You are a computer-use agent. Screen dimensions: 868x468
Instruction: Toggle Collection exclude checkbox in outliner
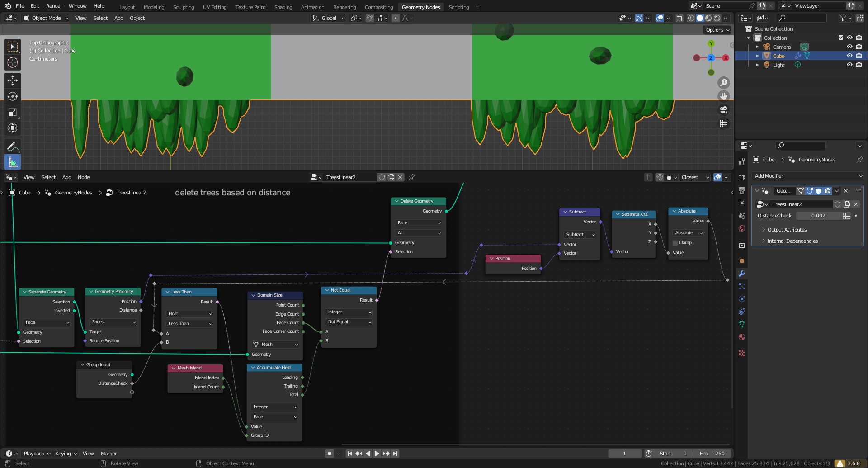[x=841, y=38]
